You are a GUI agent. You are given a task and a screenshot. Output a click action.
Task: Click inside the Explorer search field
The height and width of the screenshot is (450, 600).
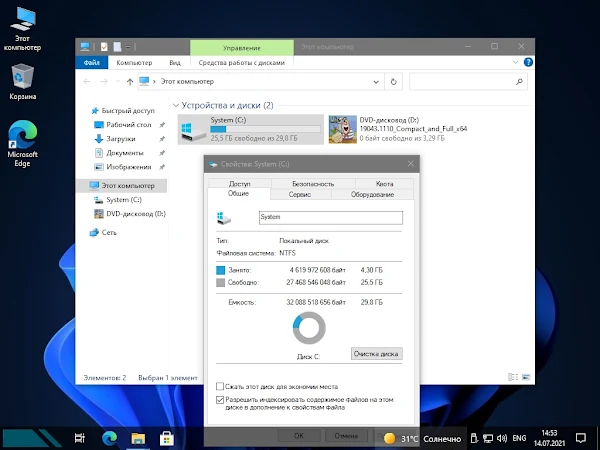(x=468, y=82)
